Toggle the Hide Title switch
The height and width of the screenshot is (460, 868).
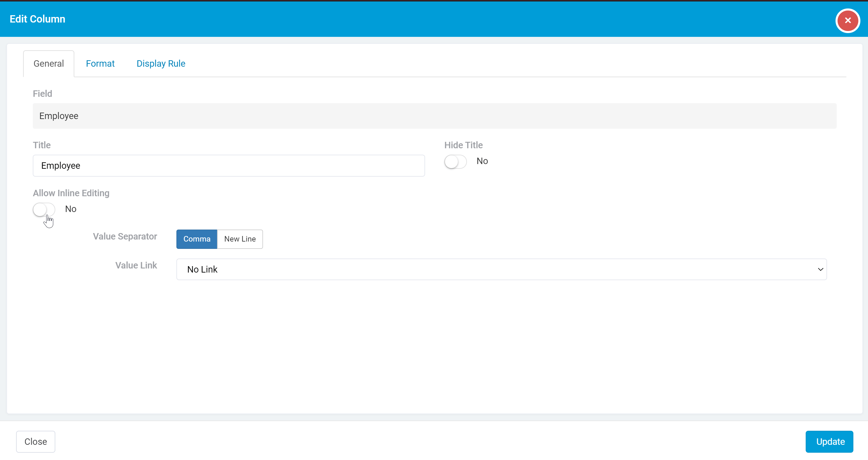(455, 162)
